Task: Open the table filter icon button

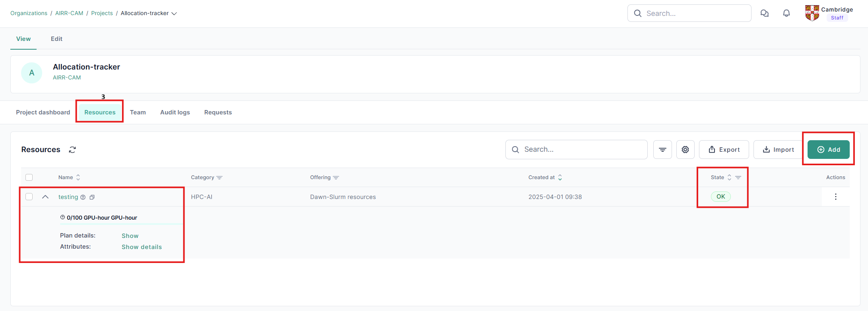Action: (x=662, y=150)
